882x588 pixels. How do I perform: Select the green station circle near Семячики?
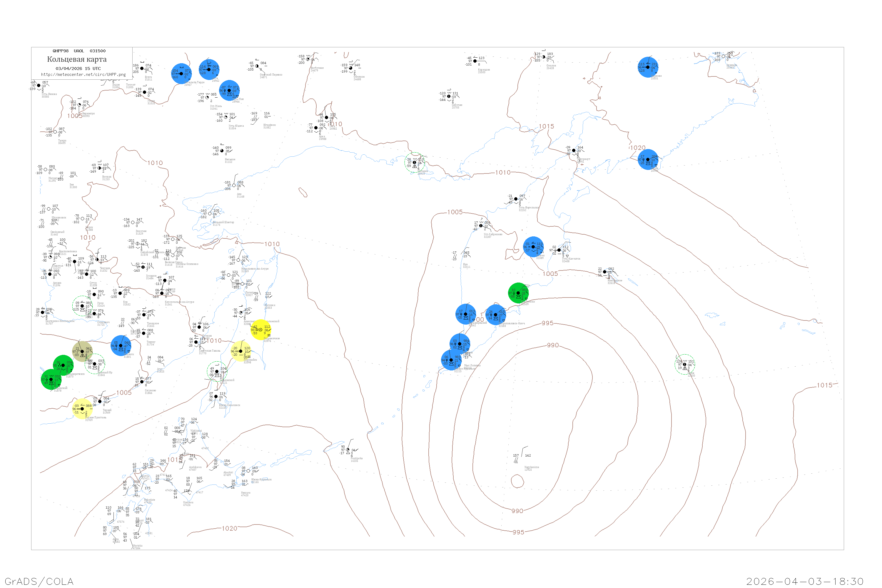pos(519,293)
